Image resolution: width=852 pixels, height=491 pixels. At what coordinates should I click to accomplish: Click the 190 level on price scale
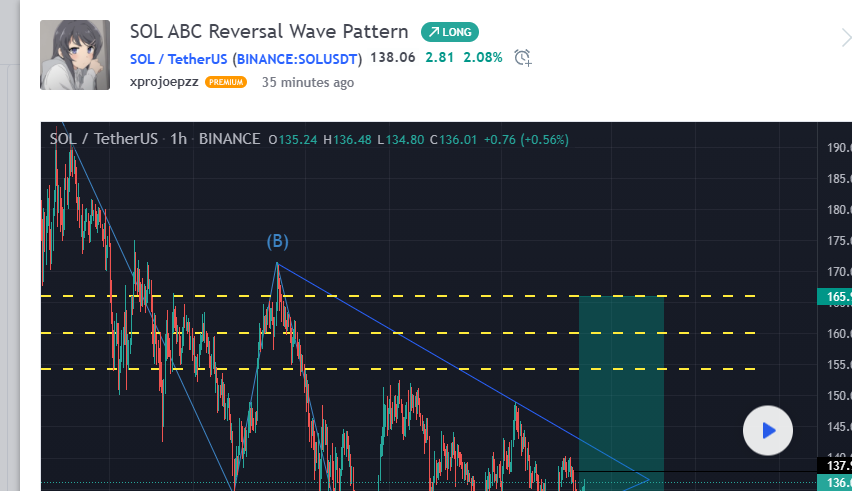[837, 148]
